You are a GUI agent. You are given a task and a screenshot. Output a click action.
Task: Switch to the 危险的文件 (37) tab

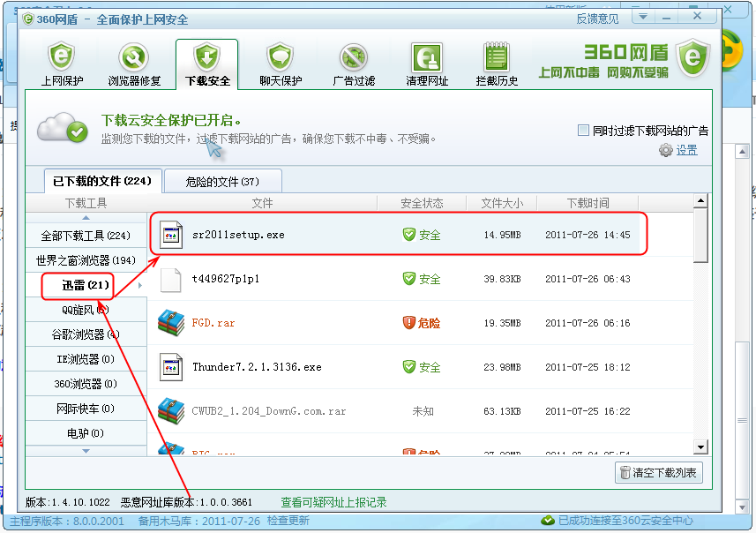222,182
